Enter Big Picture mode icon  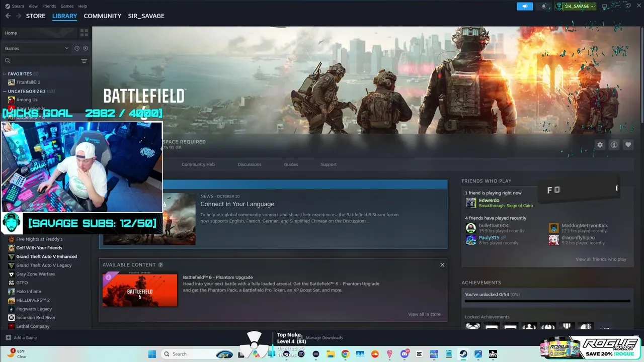tap(605, 6)
